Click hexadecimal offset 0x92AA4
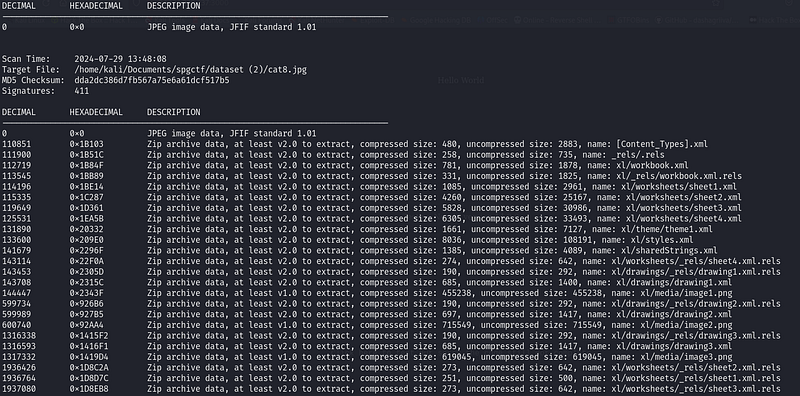The width and height of the screenshot is (800, 396). click(x=86, y=325)
